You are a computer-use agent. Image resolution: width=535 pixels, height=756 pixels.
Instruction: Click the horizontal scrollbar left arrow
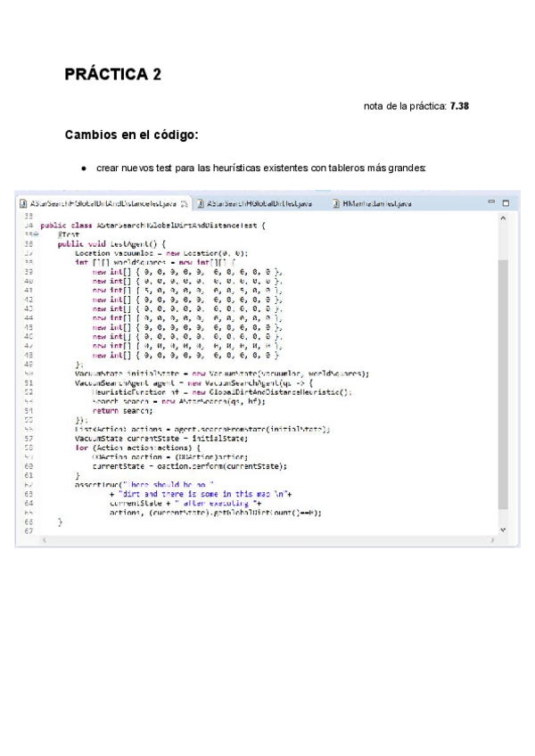coord(44,541)
